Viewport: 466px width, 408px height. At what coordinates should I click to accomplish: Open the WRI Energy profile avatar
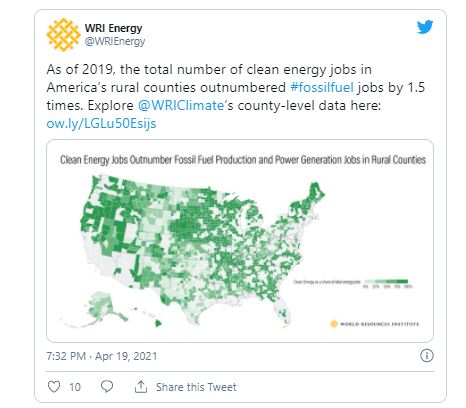click(63, 35)
